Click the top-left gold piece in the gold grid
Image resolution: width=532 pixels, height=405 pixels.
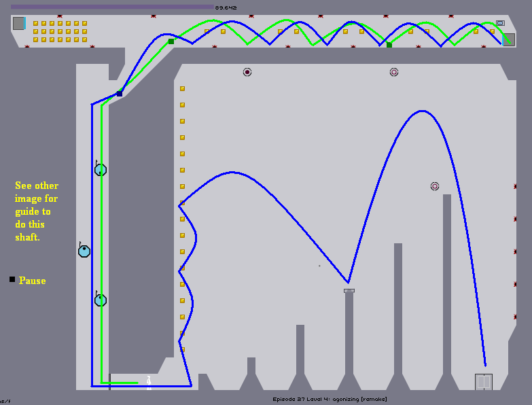click(35, 23)
